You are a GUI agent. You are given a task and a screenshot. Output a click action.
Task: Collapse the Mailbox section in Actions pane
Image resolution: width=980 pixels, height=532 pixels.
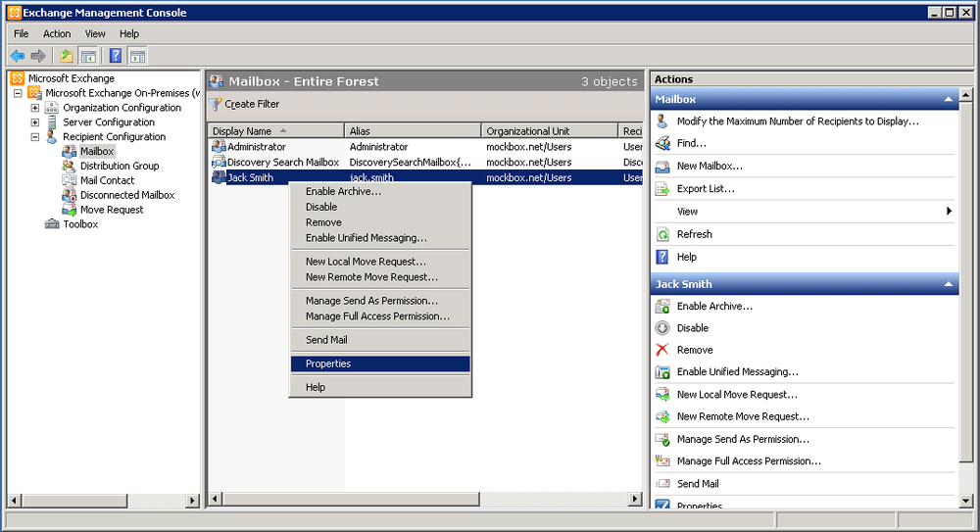point(948,99)
